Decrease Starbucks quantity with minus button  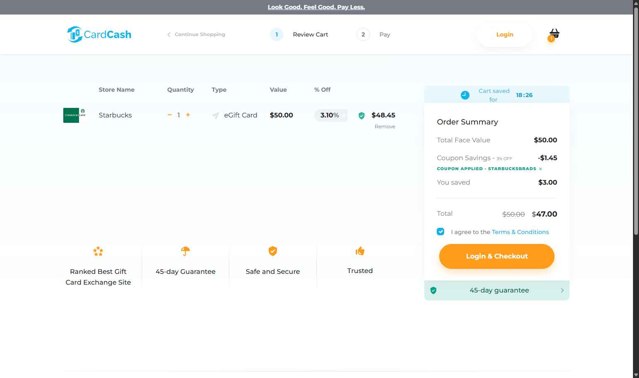coord(170,115)
